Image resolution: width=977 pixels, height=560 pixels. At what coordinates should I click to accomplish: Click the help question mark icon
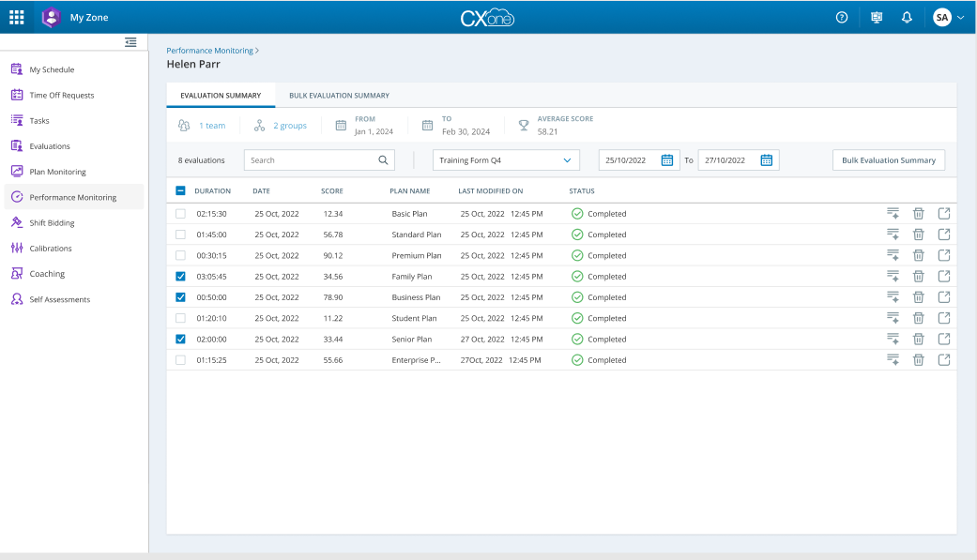point(842,17)
